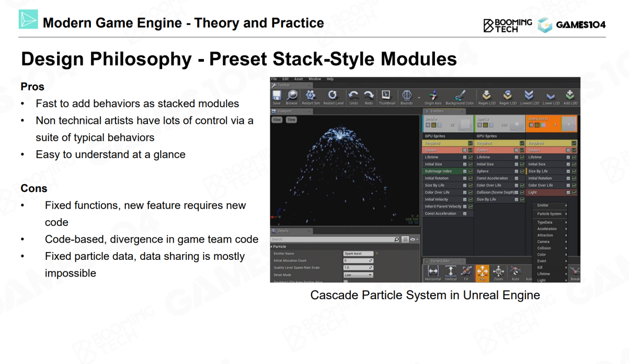Click the Add LOD toolbar icon
Screen dimensions: 629x364
[x=570, y=95]
